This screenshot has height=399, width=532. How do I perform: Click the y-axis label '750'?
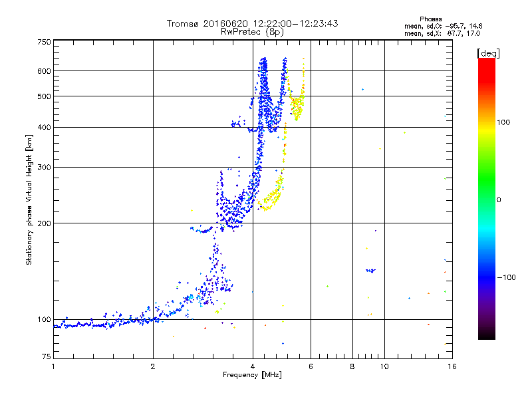click(44, 42)
